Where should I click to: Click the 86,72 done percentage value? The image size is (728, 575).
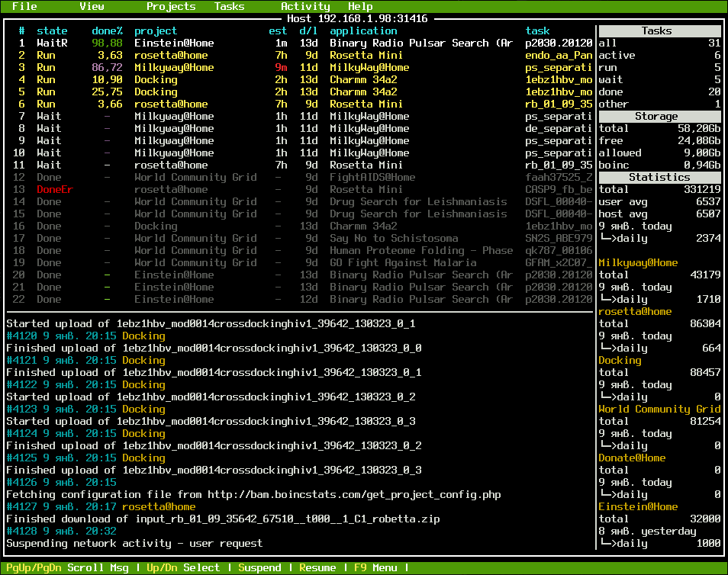[108, 67]
